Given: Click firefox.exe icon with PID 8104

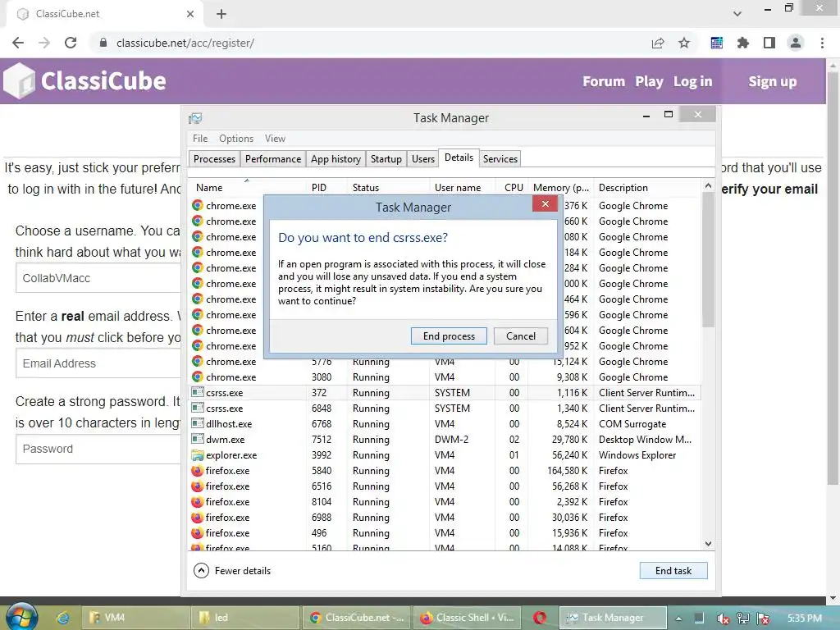Looking at the screenshot, I should (197, 501).
